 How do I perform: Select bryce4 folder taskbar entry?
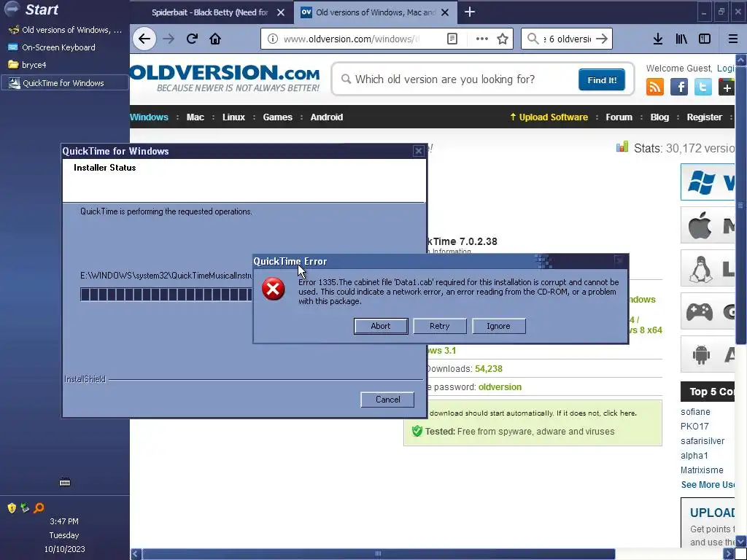pos(65,65)
